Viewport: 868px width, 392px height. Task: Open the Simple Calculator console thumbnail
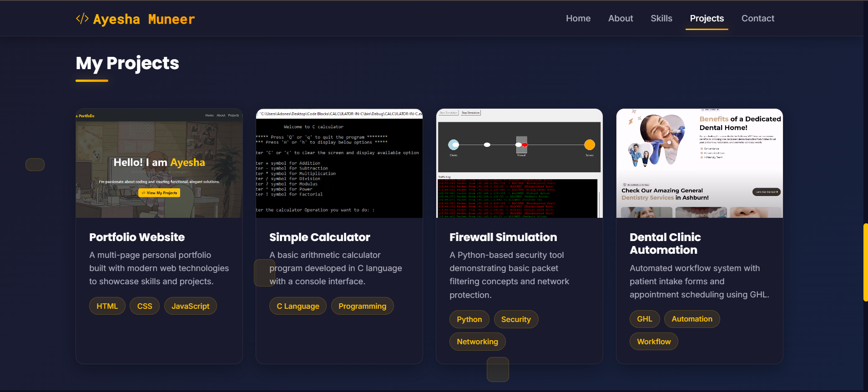coord(339,163)
